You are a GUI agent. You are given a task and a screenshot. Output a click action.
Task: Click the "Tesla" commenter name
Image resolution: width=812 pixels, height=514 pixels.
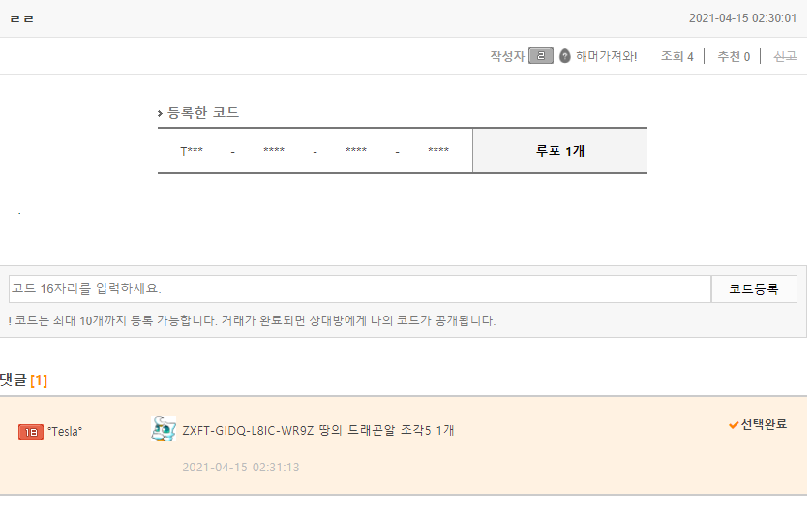click(65, 431)
